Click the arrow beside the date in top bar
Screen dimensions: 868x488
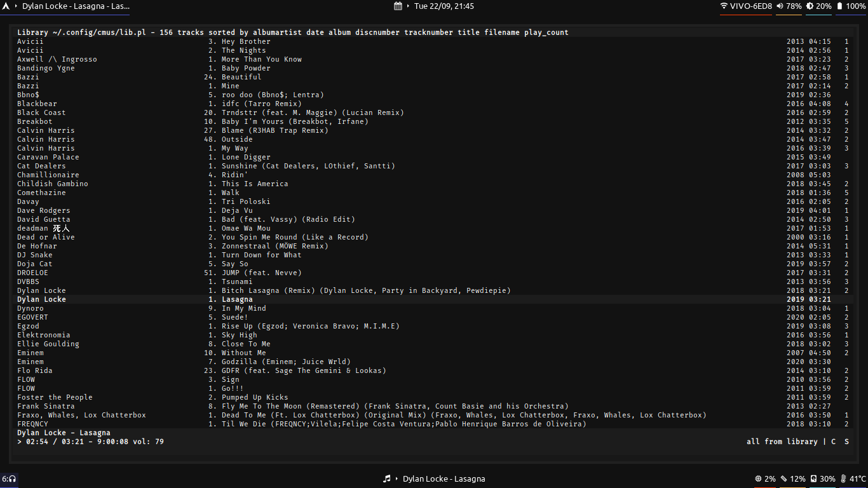(x=408, y=6)
